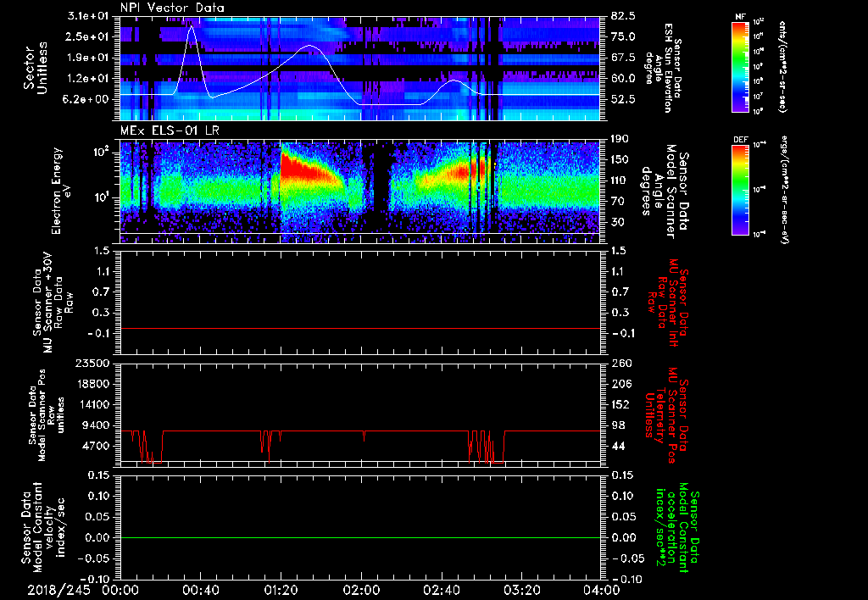868x600 pixels.
Task: Select the 00:40 time axis label
Action: [x=201, y=589]
